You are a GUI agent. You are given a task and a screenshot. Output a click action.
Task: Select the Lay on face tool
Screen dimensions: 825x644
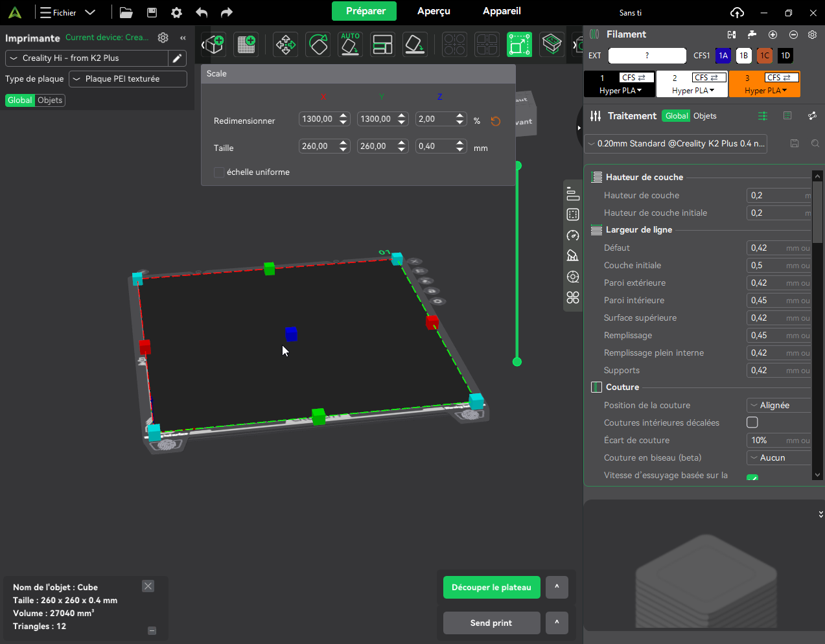coord(415,44)
